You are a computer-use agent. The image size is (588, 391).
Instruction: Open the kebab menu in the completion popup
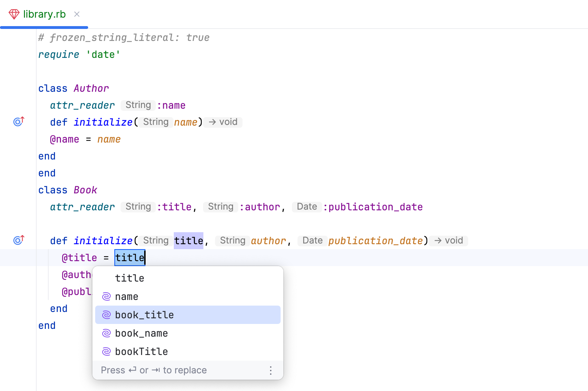[x=270, y=370]
